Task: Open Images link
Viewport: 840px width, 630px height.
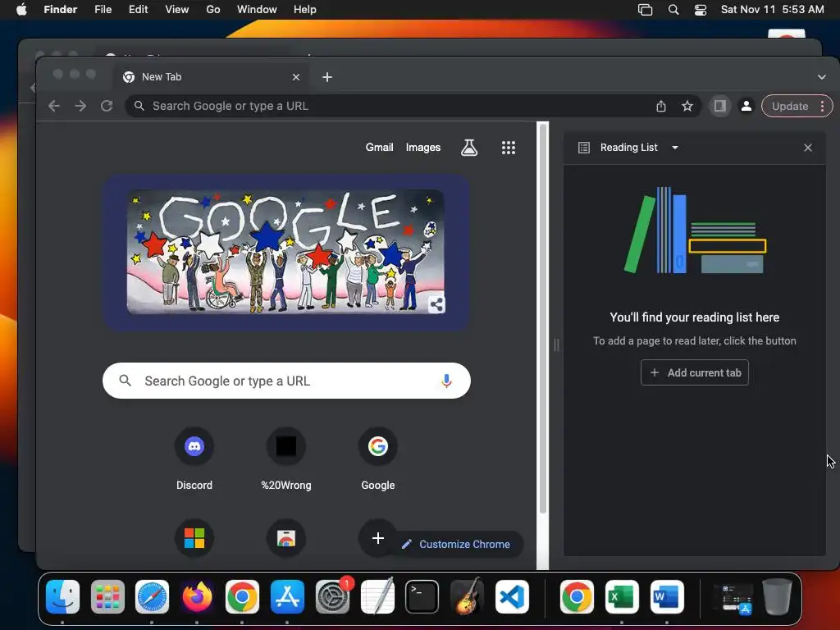Action: [x=423, y=148]
